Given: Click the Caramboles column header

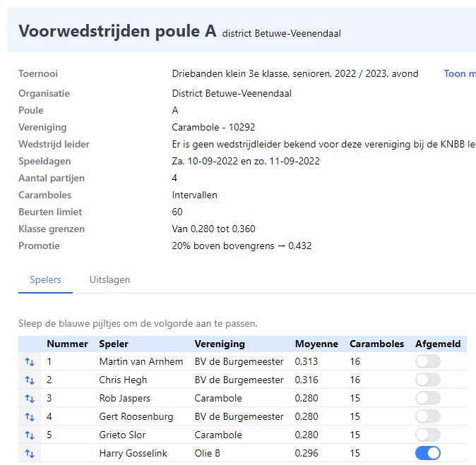Looking at the screenshot, I should [x=376, y=344].
